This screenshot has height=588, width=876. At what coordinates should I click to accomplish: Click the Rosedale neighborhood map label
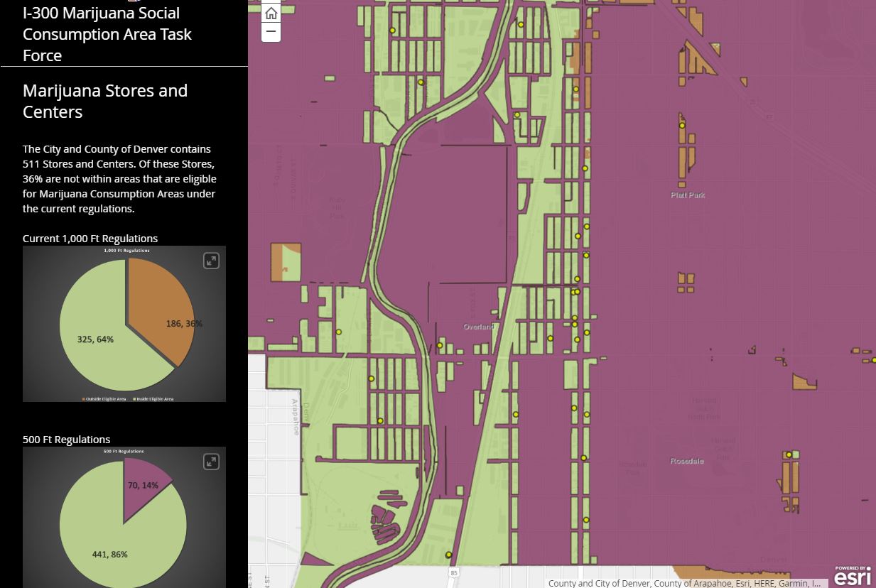click(687, 461)
